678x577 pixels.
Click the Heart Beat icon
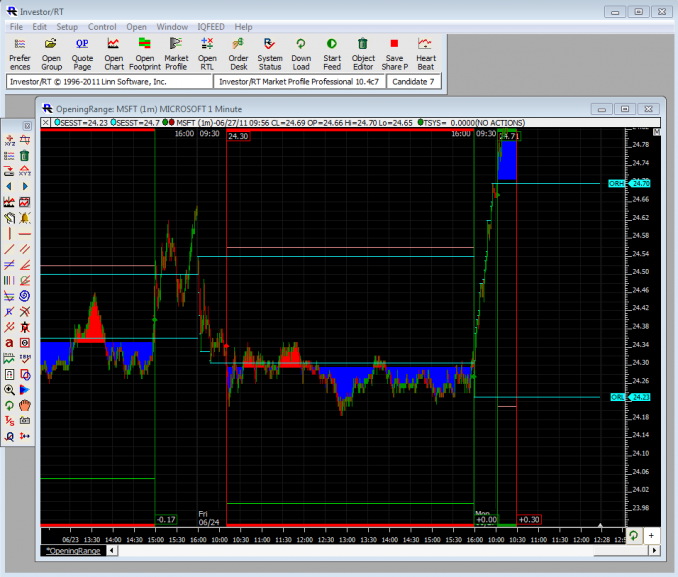click(426, 54)
